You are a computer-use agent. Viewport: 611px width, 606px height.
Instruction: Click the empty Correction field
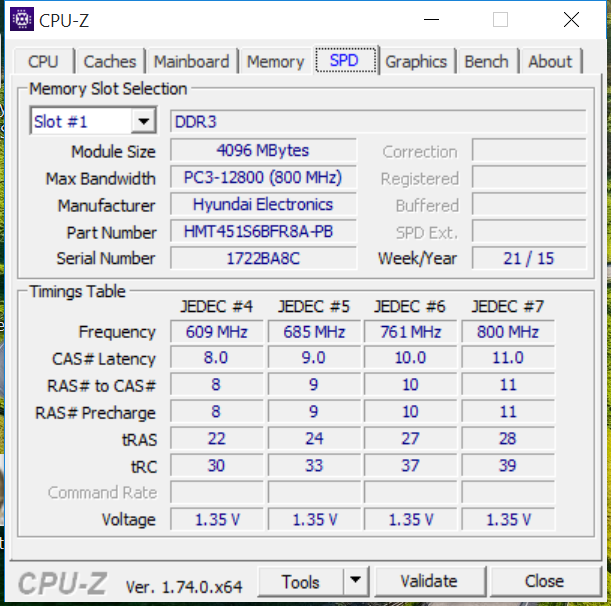[x=529, y=150]
